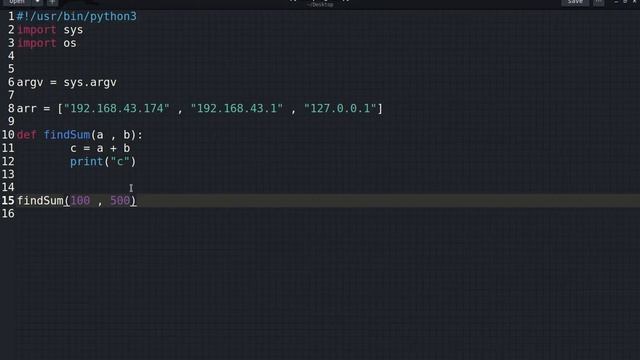Click function name "findSum" in def line
The width and height of the screenshot is (640, 360).
67,135
